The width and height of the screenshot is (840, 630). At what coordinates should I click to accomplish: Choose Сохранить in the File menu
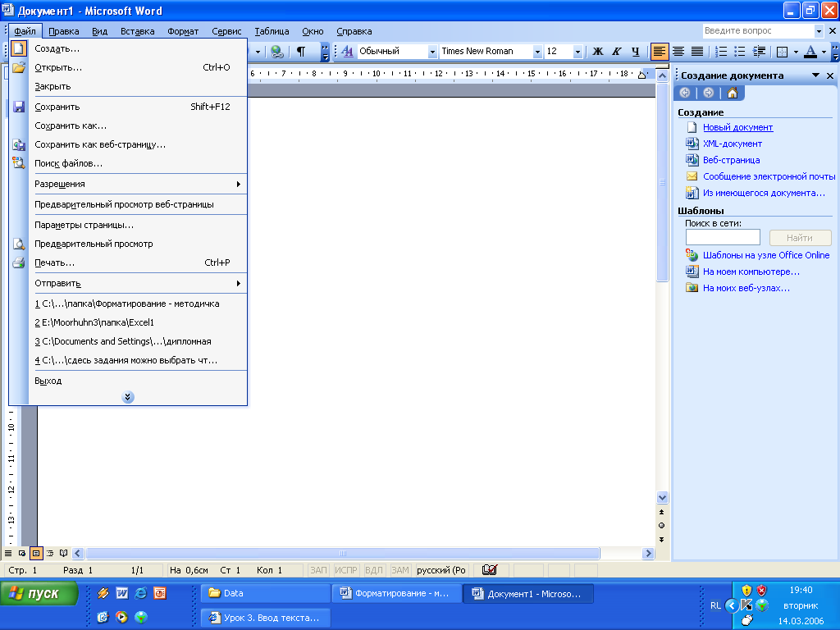pos(128,107)
